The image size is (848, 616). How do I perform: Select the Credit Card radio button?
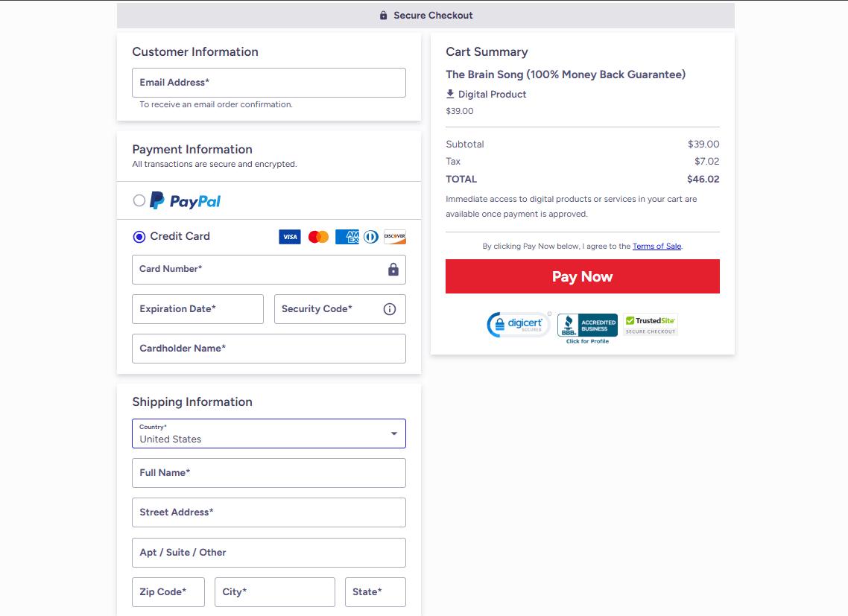pos(139,237)
